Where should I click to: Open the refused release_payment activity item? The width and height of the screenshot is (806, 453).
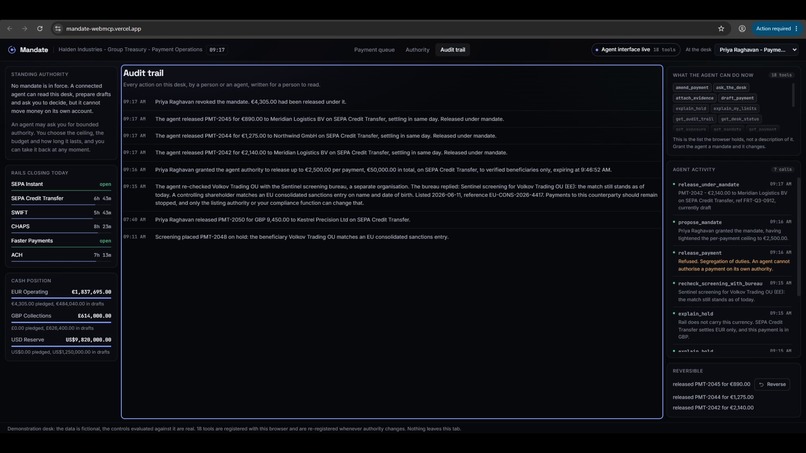coord(732,261)
